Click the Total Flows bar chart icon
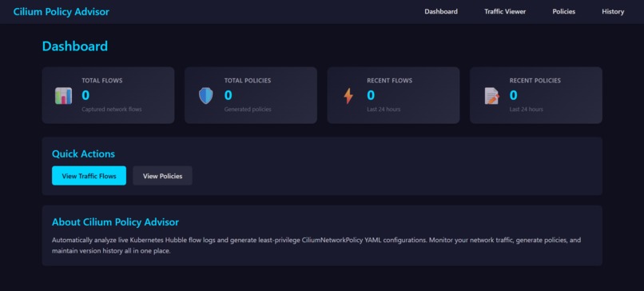644x291 pixels. click(63, 95)
